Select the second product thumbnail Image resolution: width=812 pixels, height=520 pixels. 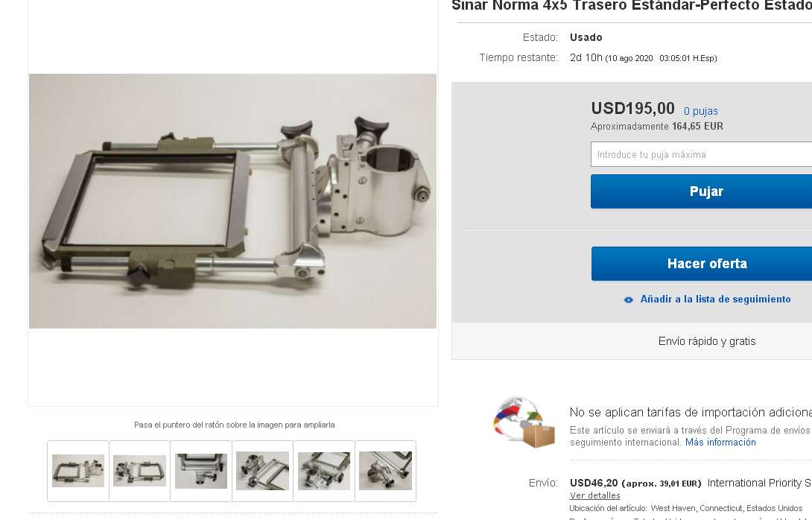click(139, 471)
